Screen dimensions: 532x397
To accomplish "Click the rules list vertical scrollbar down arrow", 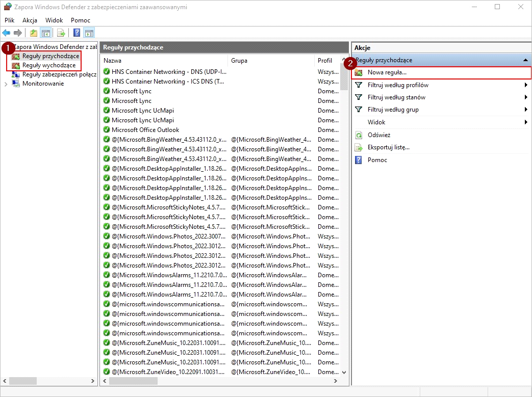I will pos(344,372).
